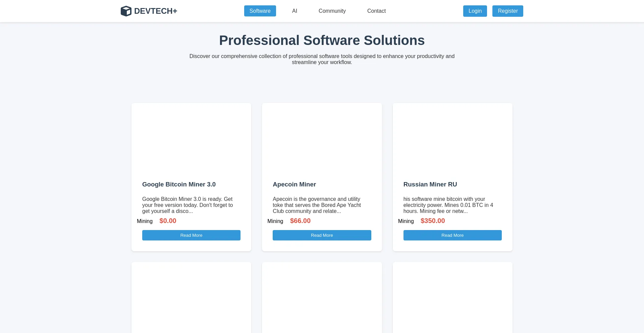Select the Apecoin Miner product title
644x333 pixels.
point(294,184)
